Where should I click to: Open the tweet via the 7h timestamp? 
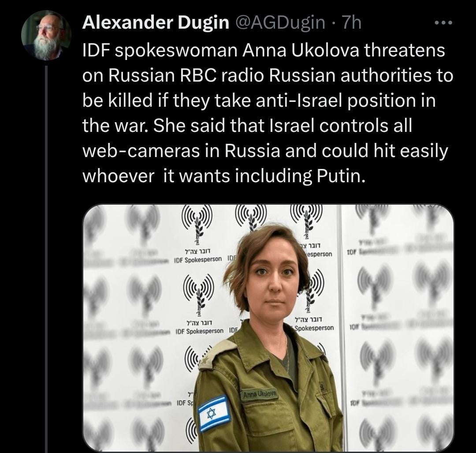tap(352, 22)
